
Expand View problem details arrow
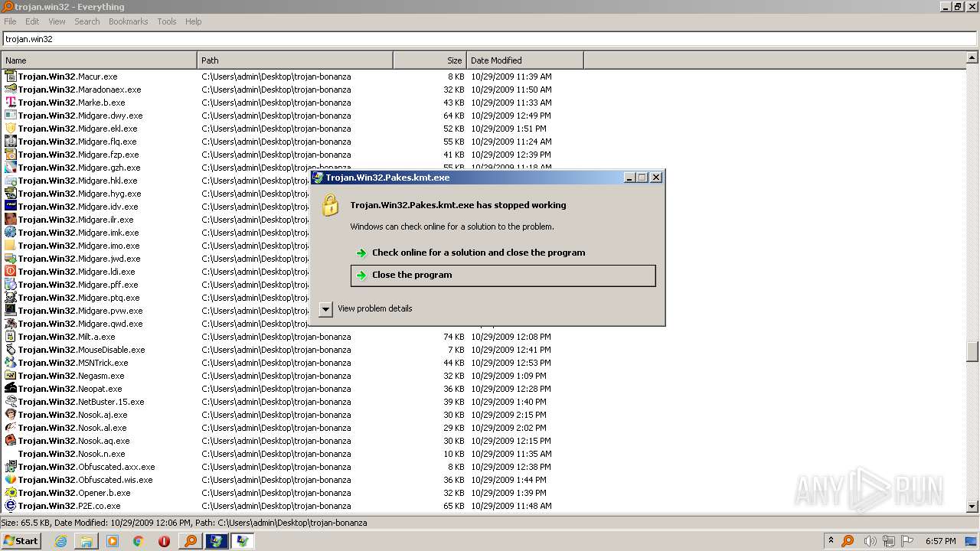click(325, 308)
